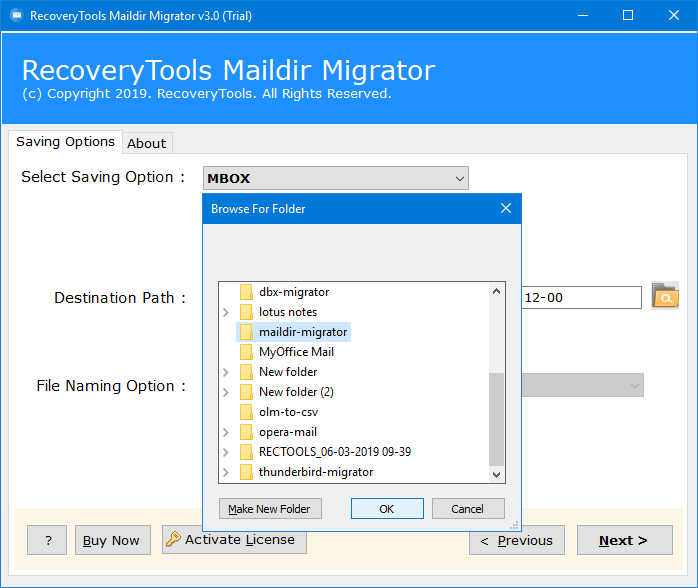Select RECTOOLS_06-03-2019 09-39 folder name
Image resolution: width=698 pixels, height=588 pixels.
point(335,452)
